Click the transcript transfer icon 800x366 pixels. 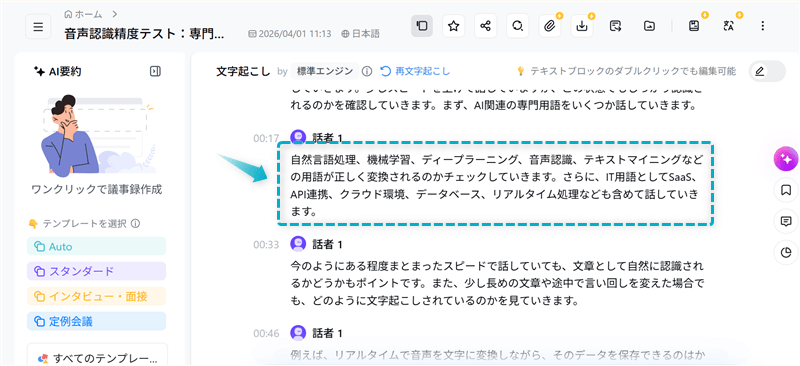click(x=615, y=26)
